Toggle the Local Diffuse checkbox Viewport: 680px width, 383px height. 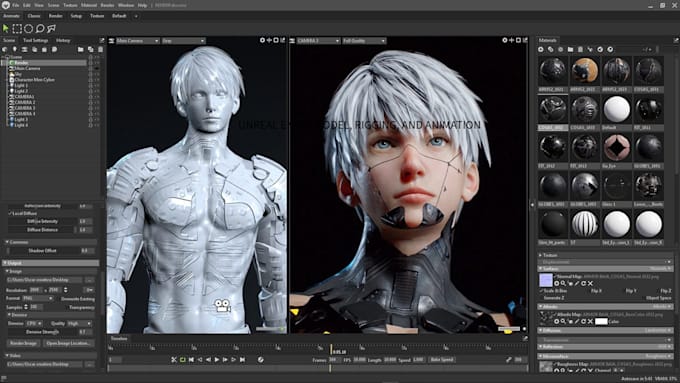click(10, 213)
